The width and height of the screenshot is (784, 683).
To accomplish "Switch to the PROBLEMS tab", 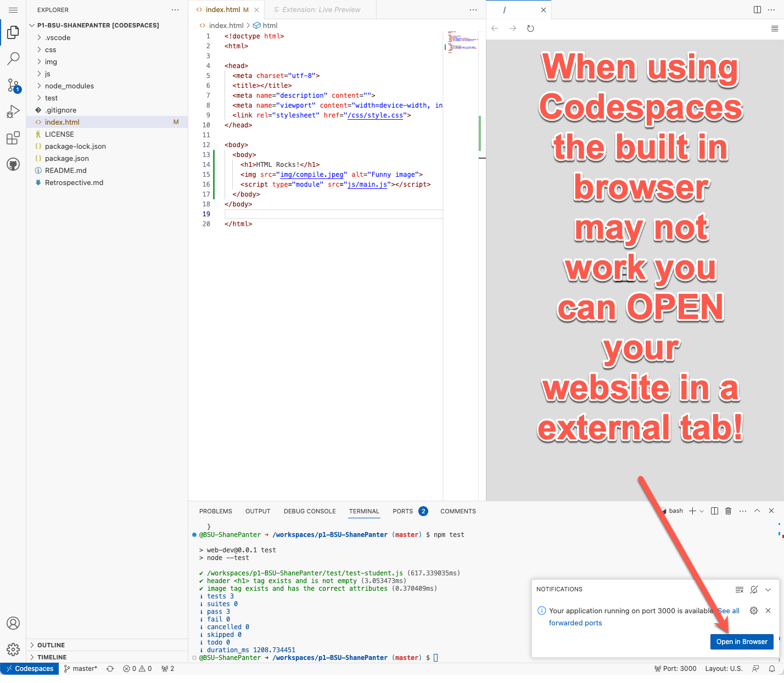I will tap(216, 511).
